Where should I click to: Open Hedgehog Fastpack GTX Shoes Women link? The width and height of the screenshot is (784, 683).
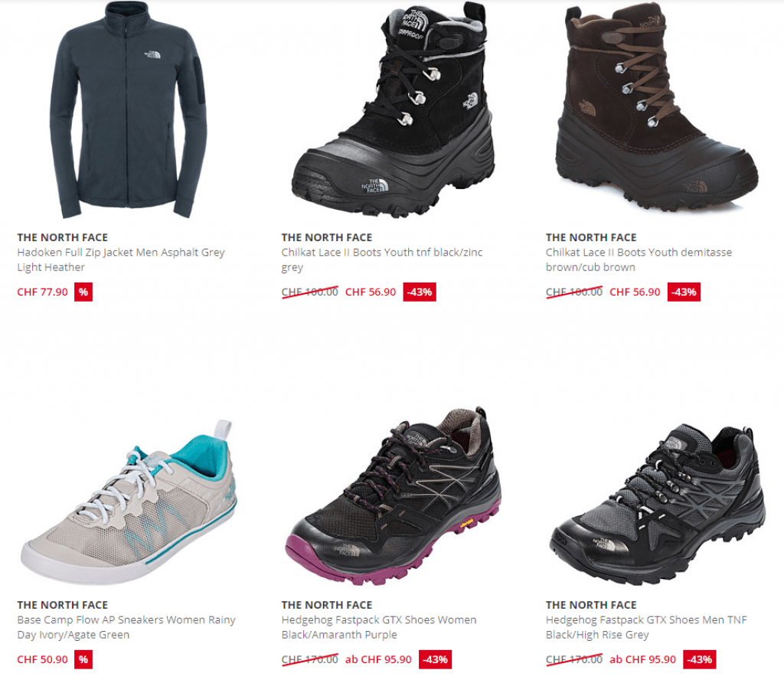(379, 627)
